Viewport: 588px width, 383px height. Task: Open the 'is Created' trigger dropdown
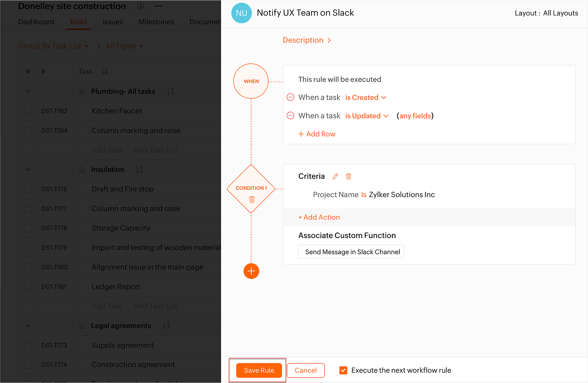365,97
